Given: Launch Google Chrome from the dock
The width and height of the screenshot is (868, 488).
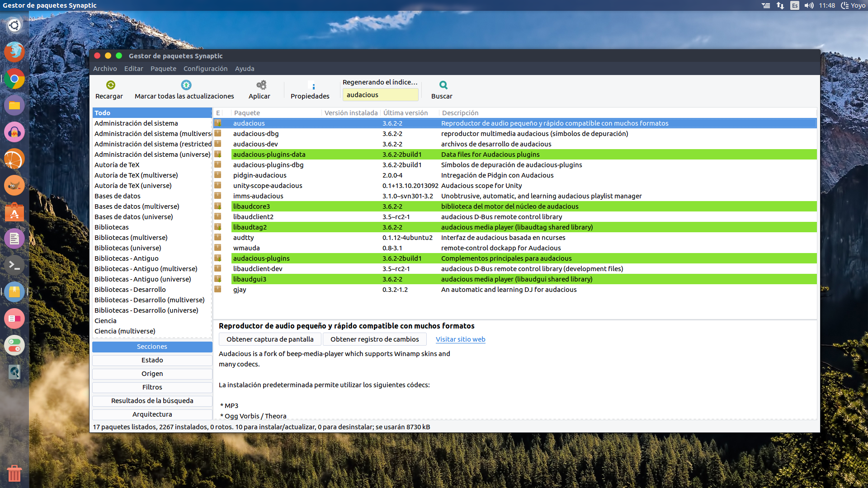Looking at the screenshot, I should coord(14,79).
